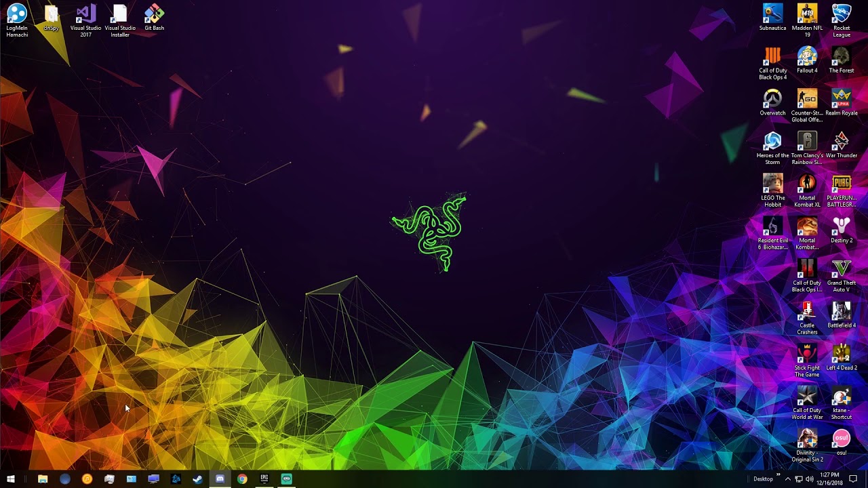Select the Visual Studio Installer icon
This screenshot has width=868, height=488.
(120, 21)
